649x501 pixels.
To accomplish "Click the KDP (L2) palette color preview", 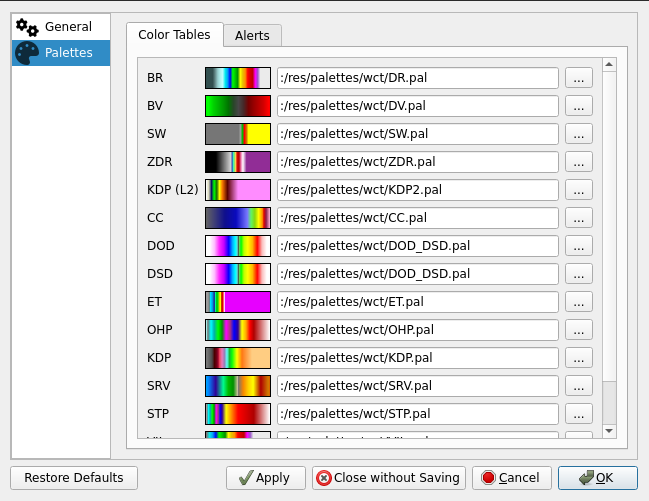I will tap(238, 190).
